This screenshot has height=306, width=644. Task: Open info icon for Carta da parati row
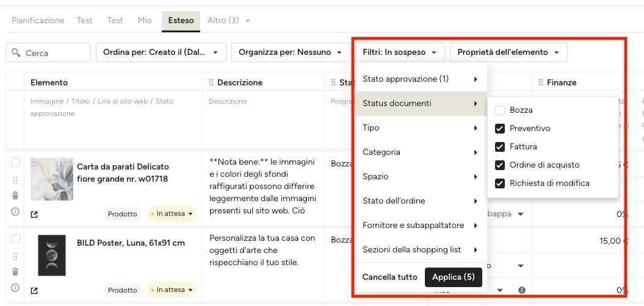pyautogui.click(x=15, y=212)
